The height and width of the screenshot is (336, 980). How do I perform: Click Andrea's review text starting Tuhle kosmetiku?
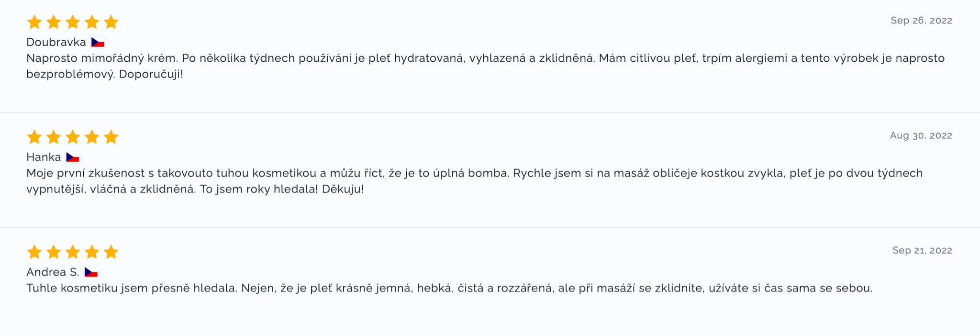[x=449, y=288]
